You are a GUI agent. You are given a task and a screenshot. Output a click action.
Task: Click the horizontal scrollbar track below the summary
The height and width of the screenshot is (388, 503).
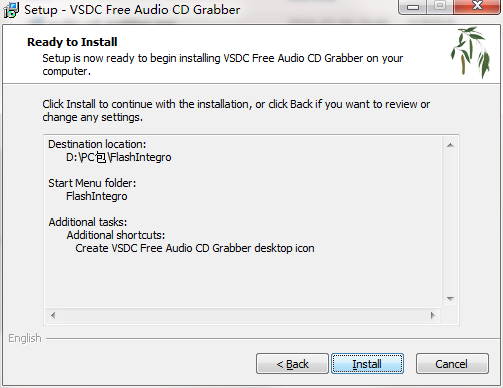coord(243,315)
